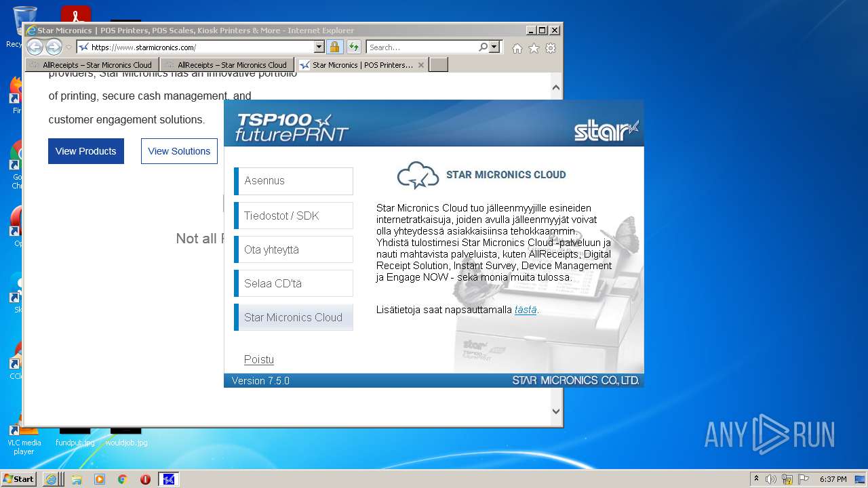Click Internet Explorer taskbar icon
Screen dimensions: 868x488
pyautogui.click(x=51, y=479)
